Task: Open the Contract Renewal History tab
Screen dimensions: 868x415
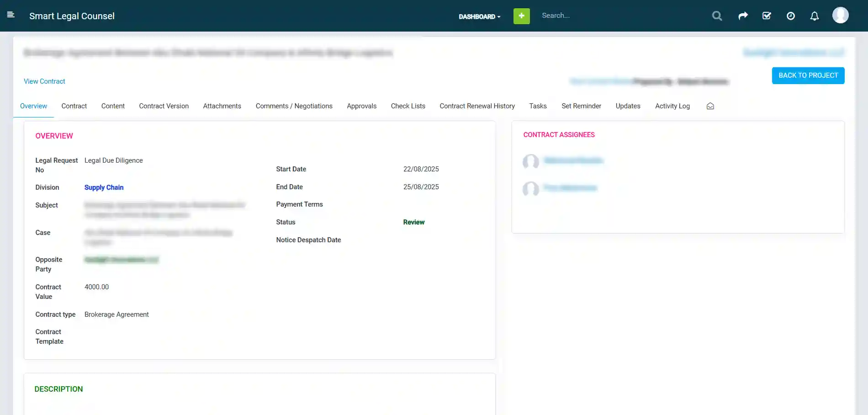Action: [477, 106]
